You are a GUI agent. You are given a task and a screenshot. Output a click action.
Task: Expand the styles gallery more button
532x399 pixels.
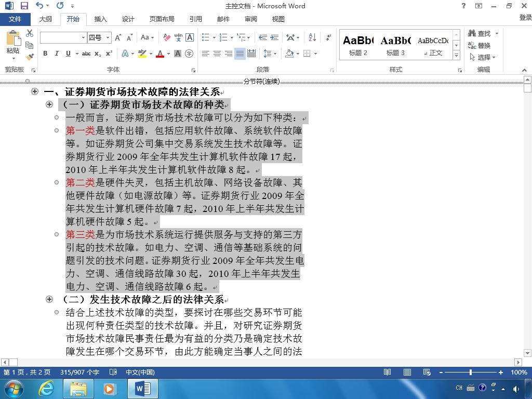(456, 55)
